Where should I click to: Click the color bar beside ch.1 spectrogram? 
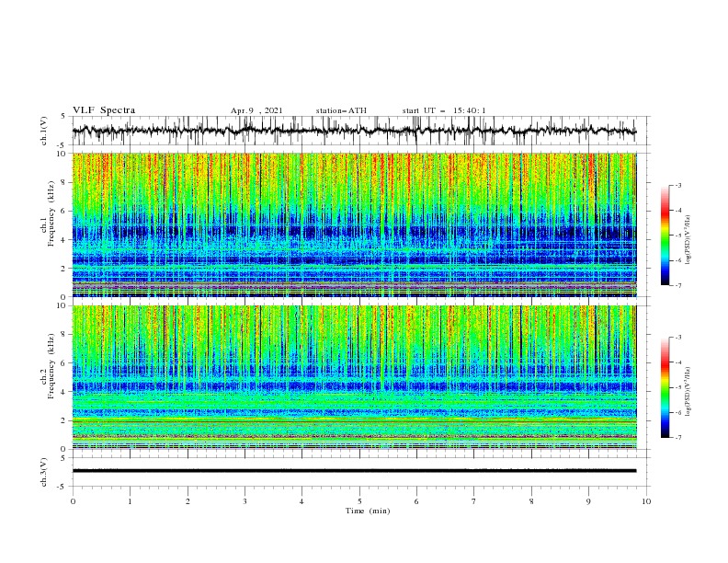click(x=665, y=236)
